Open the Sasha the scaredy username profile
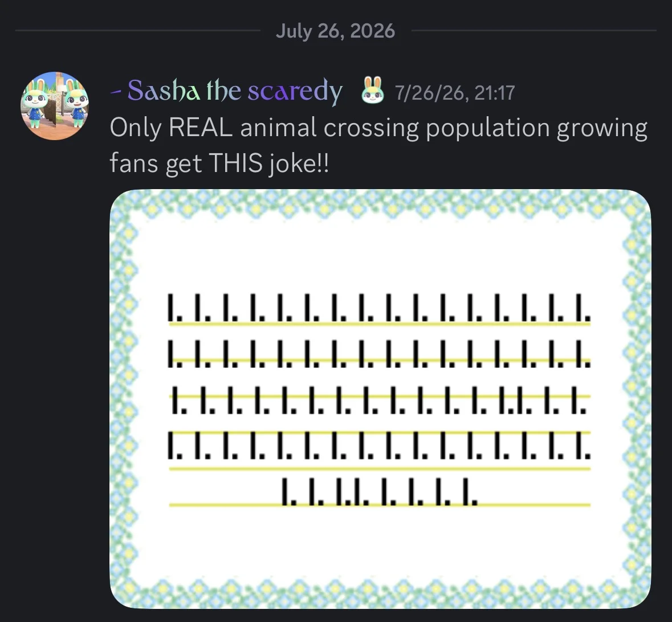 227,91
